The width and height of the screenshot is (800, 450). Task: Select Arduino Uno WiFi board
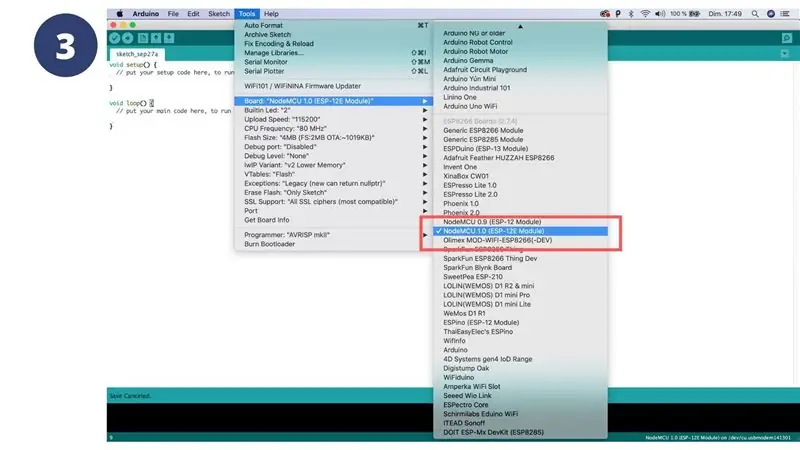[520, 106]
